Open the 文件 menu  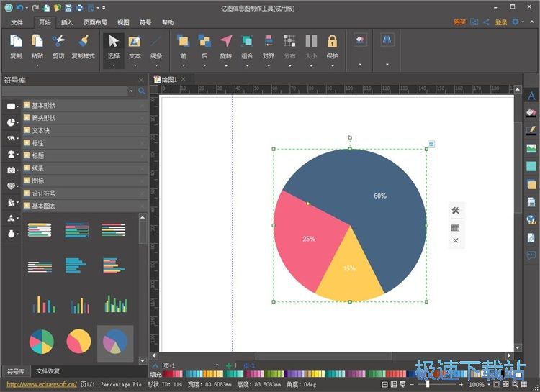coord(17,22)
